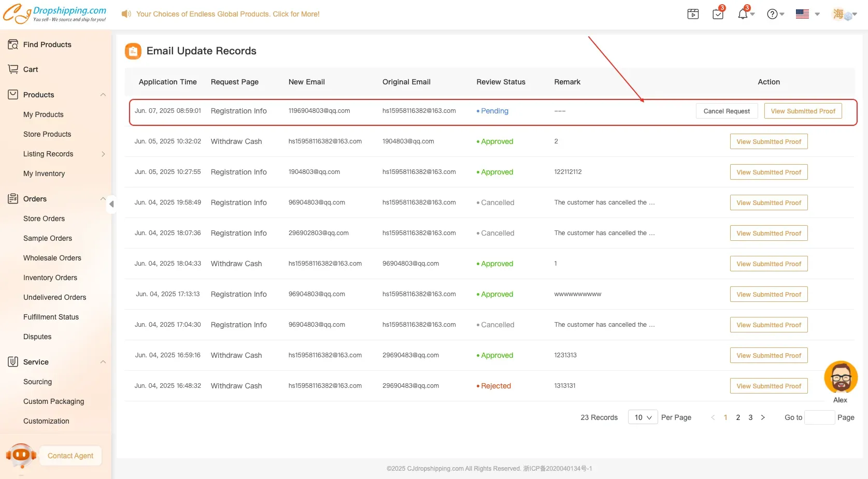Click the video tutorial icon in header
This screenshot has width=868, height=479.
693,14
